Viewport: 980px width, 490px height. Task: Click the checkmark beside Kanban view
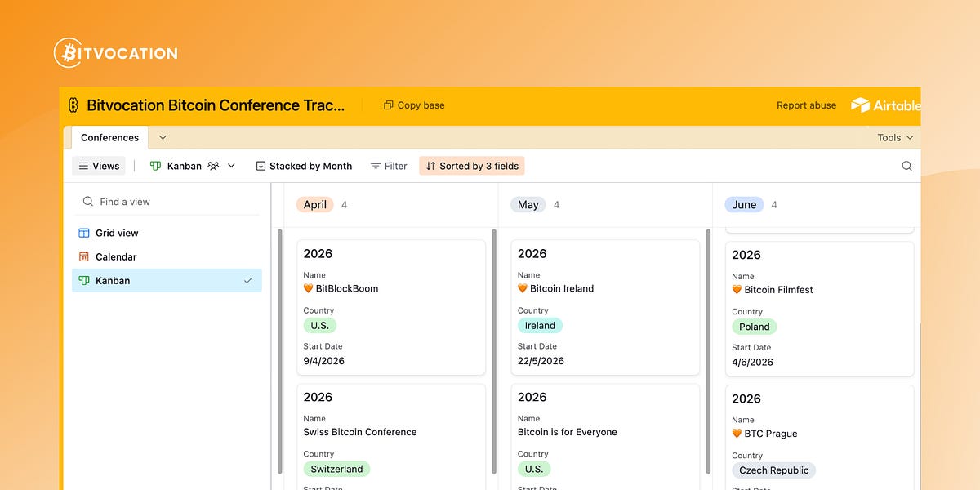pos(248,280)
